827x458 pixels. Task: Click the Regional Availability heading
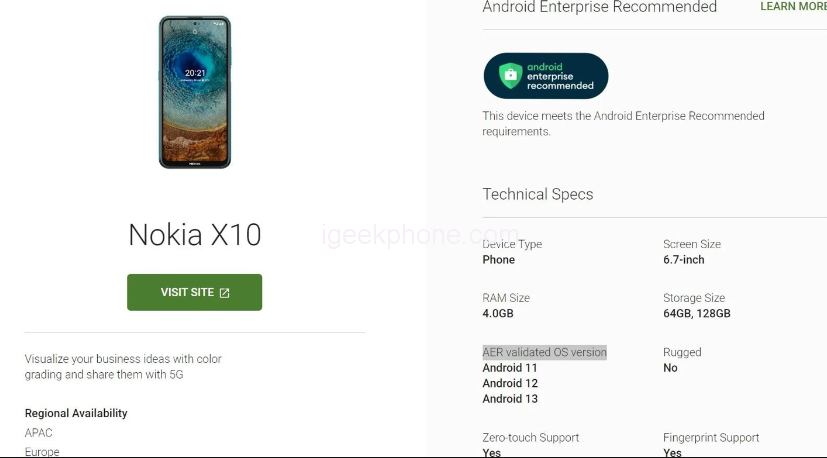click(76, 413)
